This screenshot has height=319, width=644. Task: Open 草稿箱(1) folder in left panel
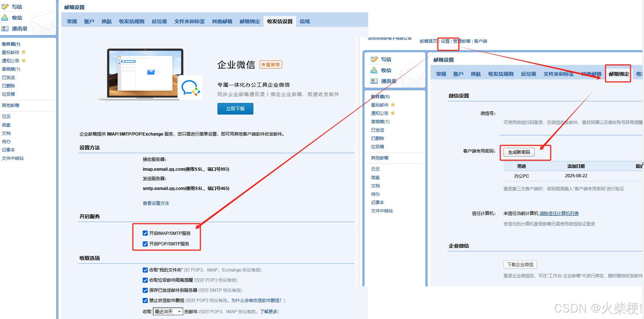pyautogui.click(x=11, y=69)
